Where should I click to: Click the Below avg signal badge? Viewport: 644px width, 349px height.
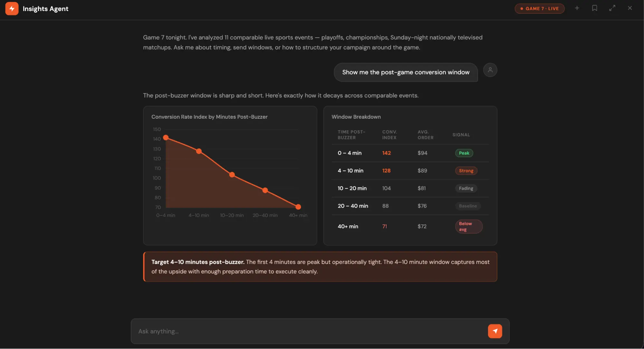click(468, 226)
